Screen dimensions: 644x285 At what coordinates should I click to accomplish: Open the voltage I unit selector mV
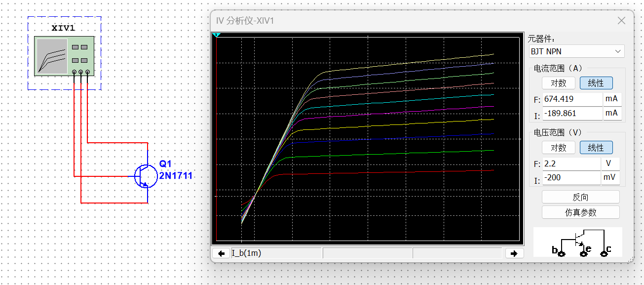click(610, 177)
